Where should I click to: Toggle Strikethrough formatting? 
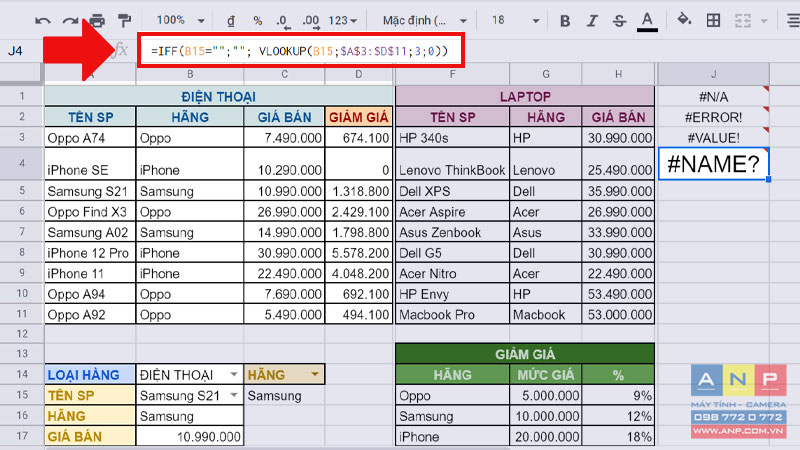(619, 21)
